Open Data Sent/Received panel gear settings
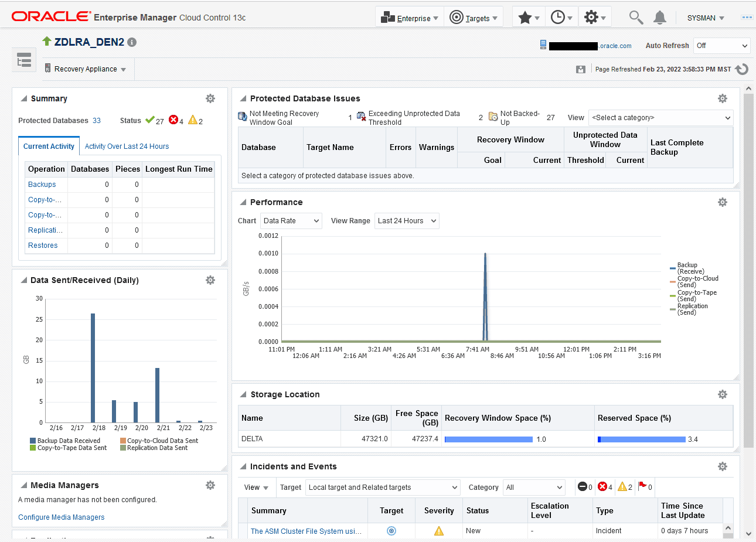 point(210,280)
